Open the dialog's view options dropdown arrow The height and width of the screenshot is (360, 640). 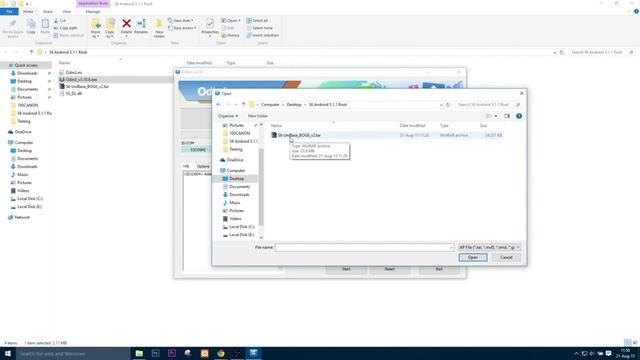coord(496,116)
